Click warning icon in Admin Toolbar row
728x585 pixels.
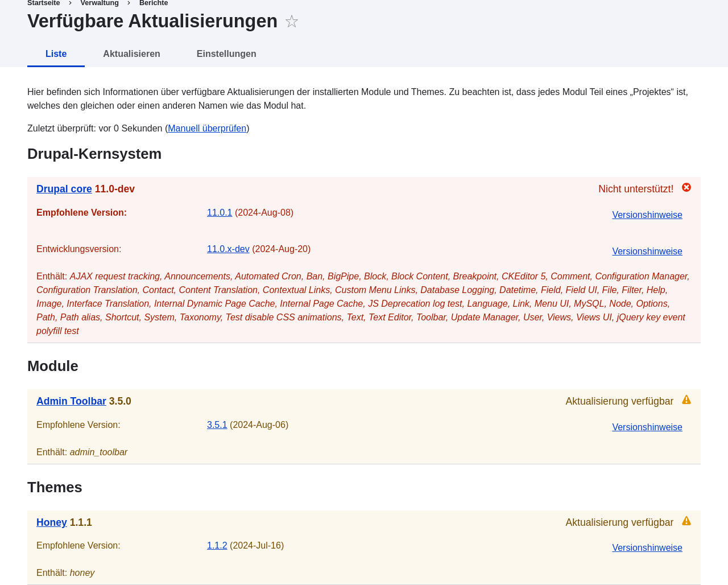686,400
